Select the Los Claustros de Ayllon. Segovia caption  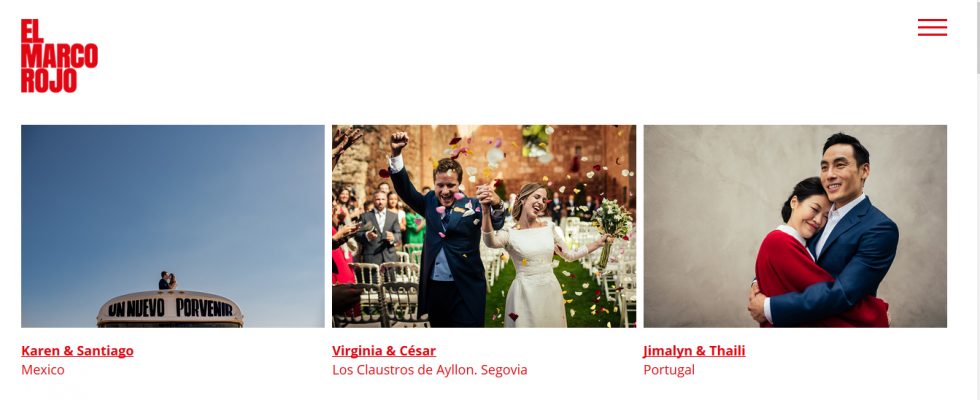[429, 370]
